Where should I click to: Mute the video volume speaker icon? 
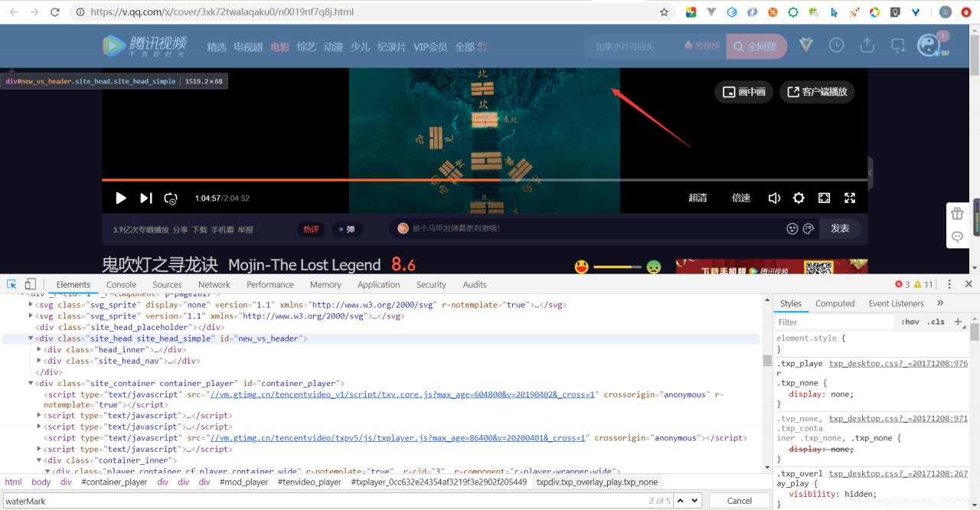(774, 198)
